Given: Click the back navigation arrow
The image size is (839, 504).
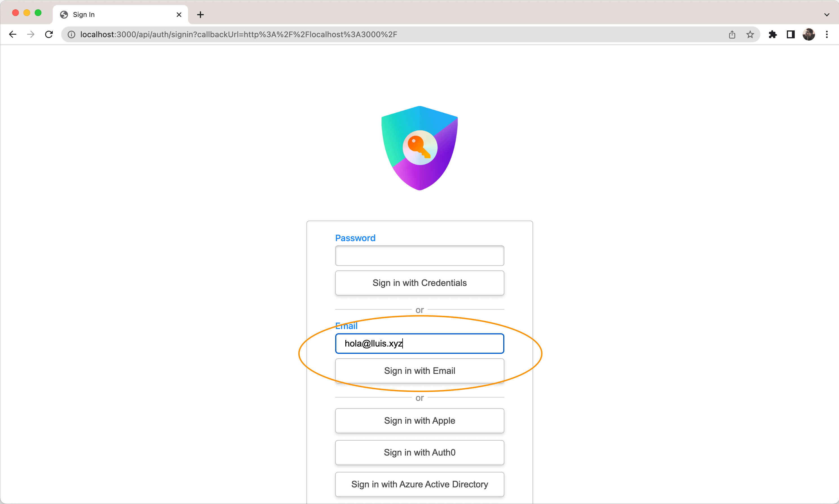Looking at the screenshot, I should click(x=13, y=34).
